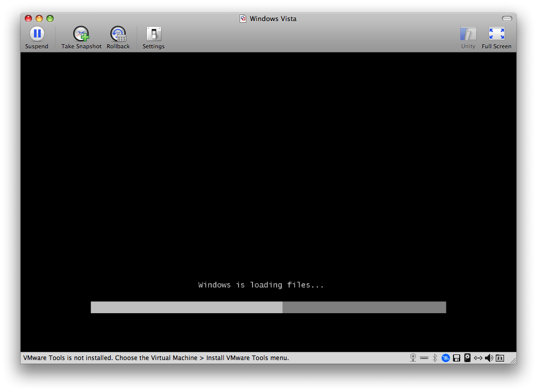
Task: Click the USB device status icon
Action: point(424,358)
